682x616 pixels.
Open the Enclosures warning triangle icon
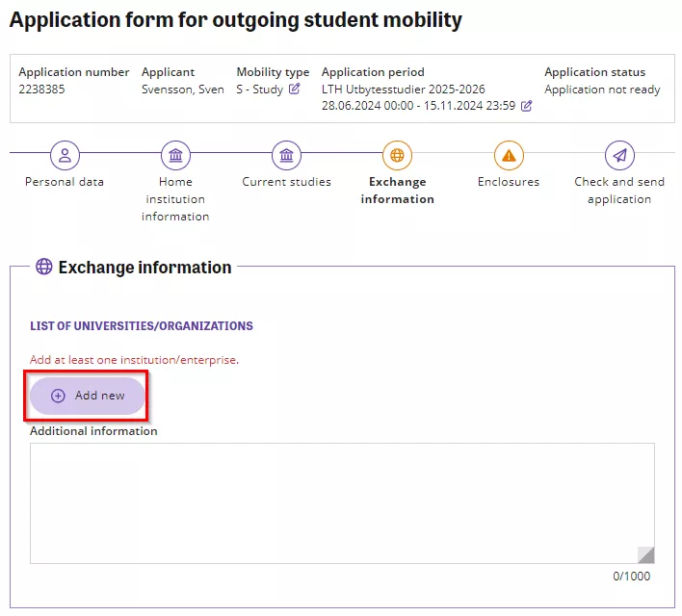509,155
